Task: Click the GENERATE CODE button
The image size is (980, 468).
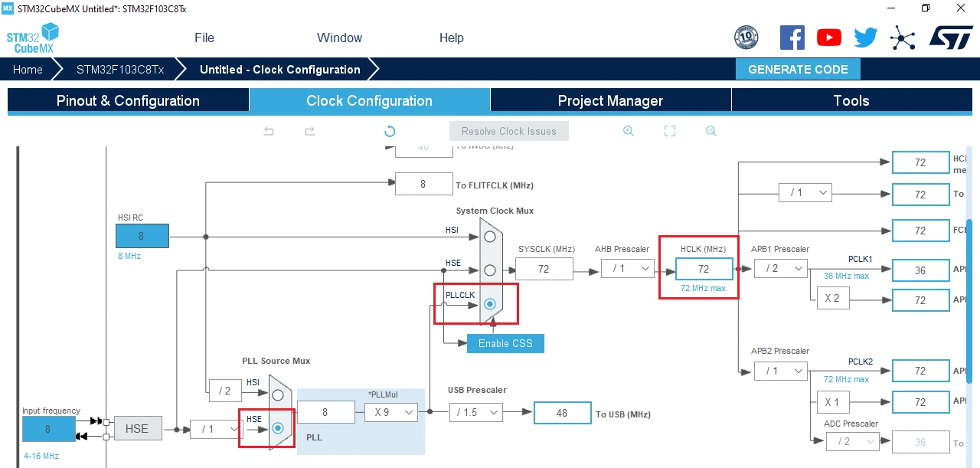Action: point(798,69)
